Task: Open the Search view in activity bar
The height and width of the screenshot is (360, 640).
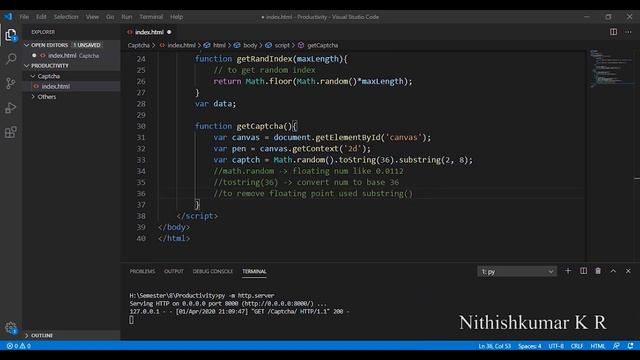Action: [11, 59]
